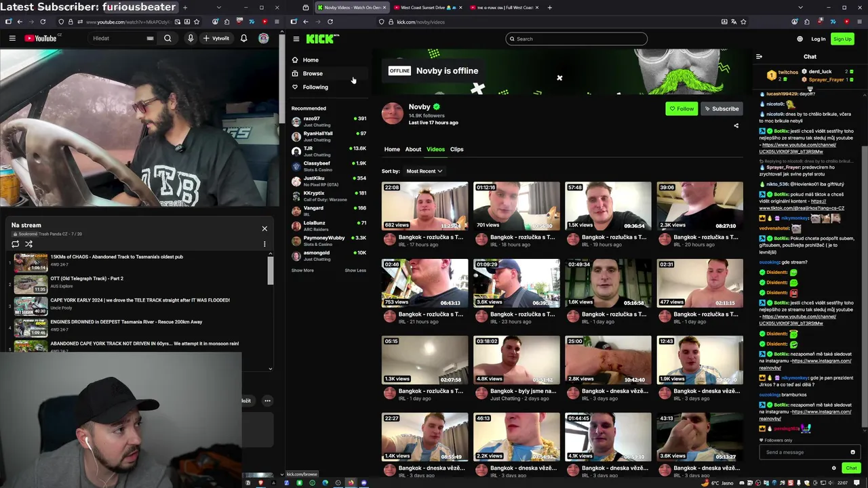Screen dimensions: 868x488
Task: Switch to Novby's Clips tab
Action: [x=456, y=149]
